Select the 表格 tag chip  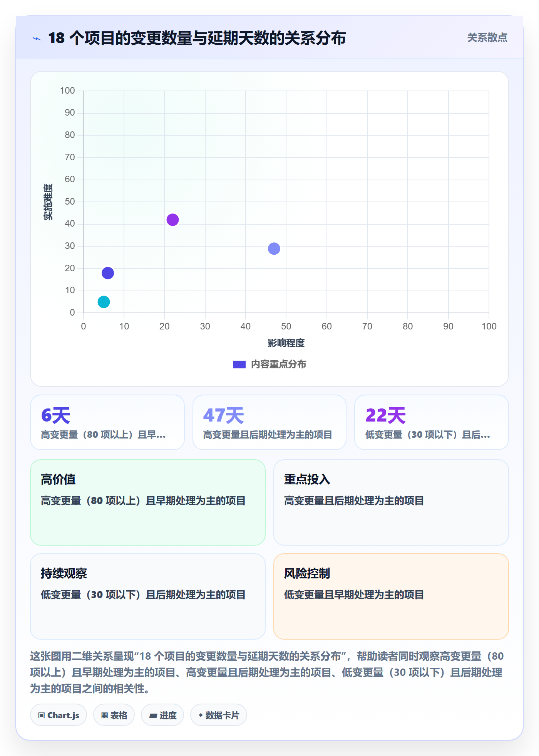tap(114, 715)
